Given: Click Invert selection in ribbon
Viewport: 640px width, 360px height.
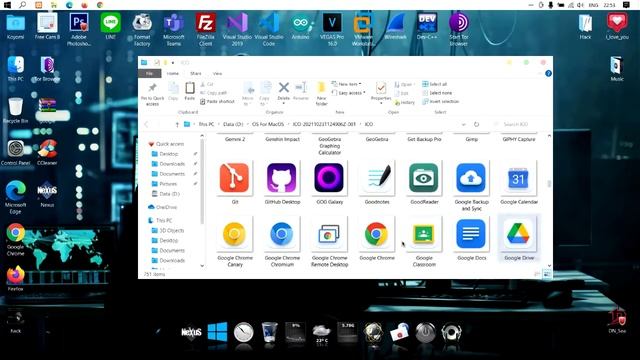Looking at the screenshot, I should click(440, 102).
